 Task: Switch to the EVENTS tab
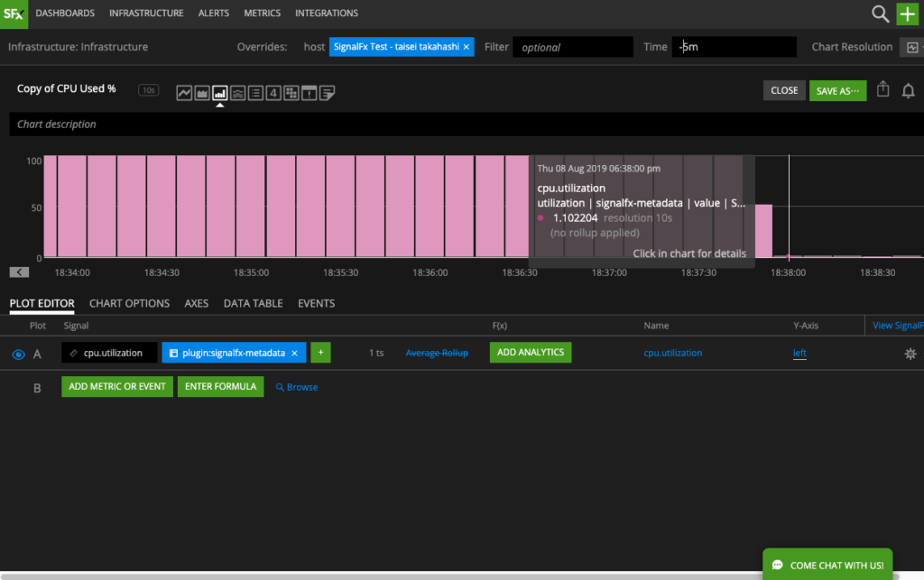(x=316, y=303)
